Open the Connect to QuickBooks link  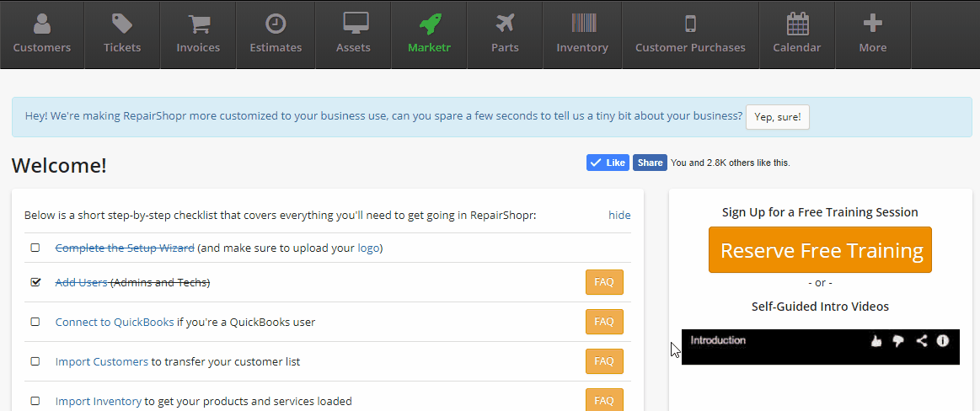(x=115, y=323)
